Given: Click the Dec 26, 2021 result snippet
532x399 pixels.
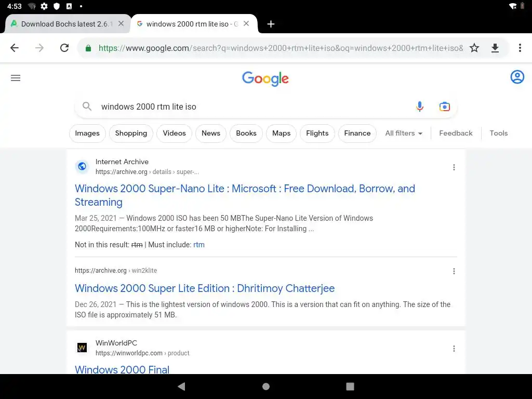Looking at the screenshot, I should (x=262, y=310).
